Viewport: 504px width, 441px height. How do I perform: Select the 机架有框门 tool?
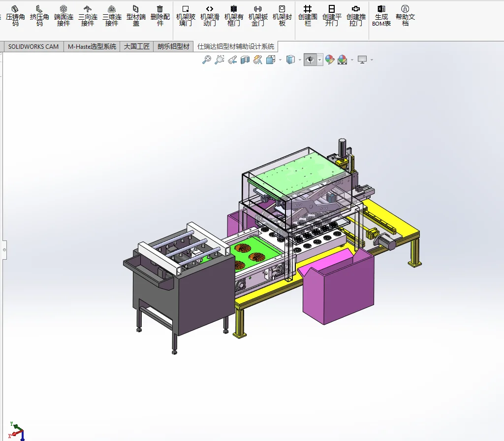coord(234,15)
